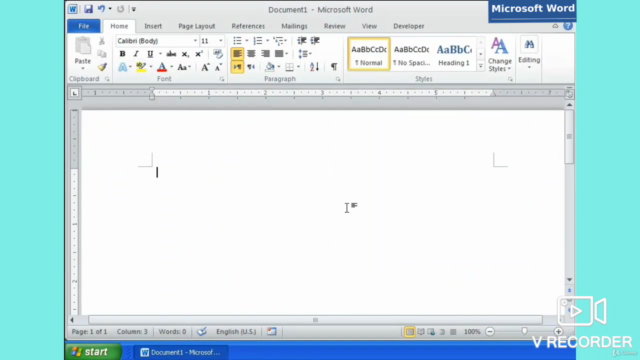Open the File tab
The height and width of the screenshot is (360, 640).
pyautogui.click(x=84, y=26)
